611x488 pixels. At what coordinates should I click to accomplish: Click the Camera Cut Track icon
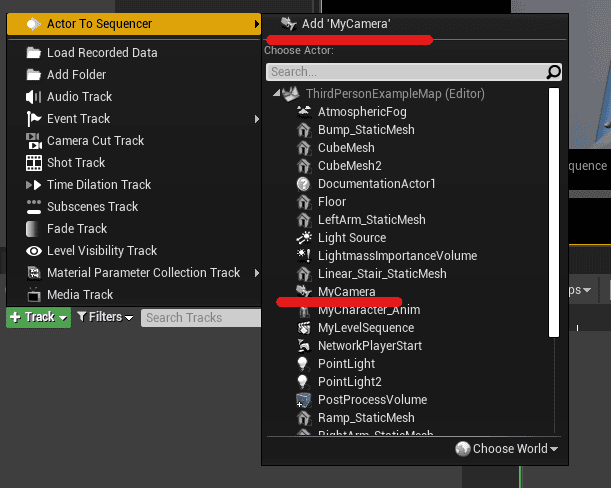(x=33, y=141)
